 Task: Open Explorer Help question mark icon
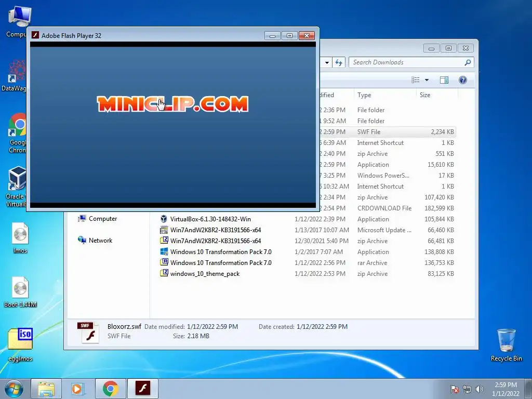tap(463, 80)
